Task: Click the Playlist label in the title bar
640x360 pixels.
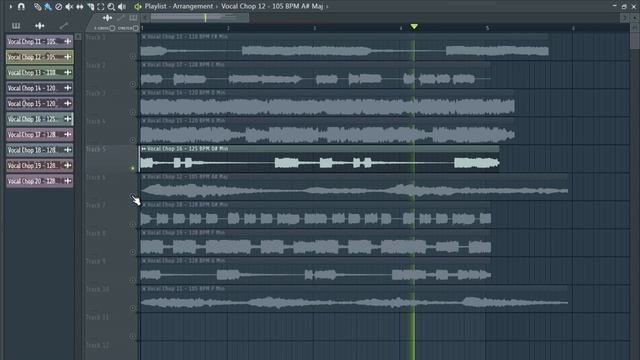Action: click(155, 7)
